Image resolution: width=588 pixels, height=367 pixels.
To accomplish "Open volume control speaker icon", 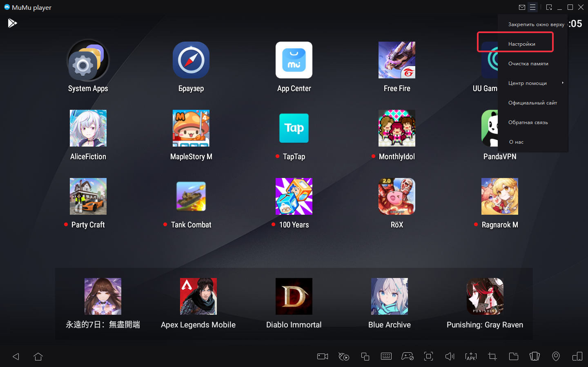I will [x=450, y=356].
